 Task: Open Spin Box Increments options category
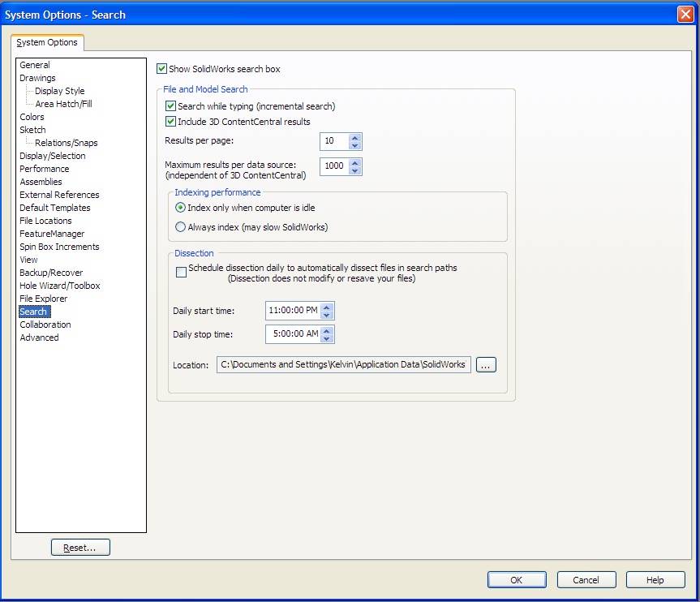coord(59,247)
